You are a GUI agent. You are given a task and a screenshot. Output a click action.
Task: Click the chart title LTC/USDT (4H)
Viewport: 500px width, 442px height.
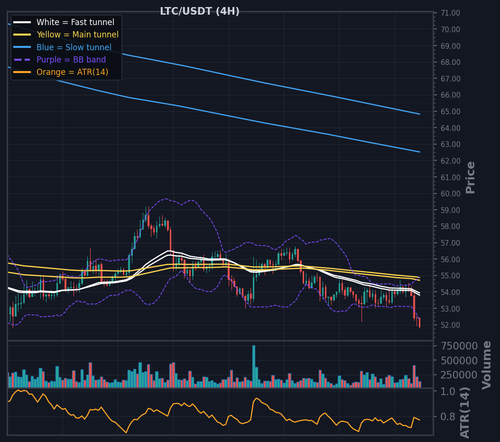(200, 11)
